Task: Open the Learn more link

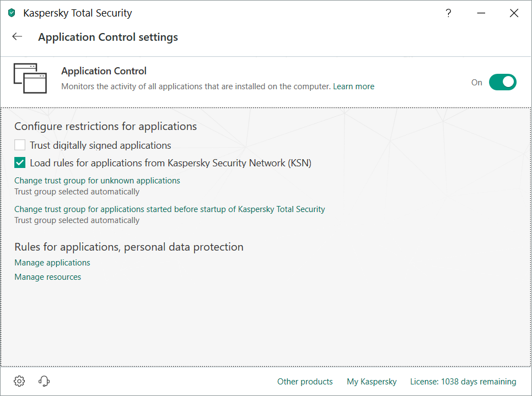Action: point(353,86)
